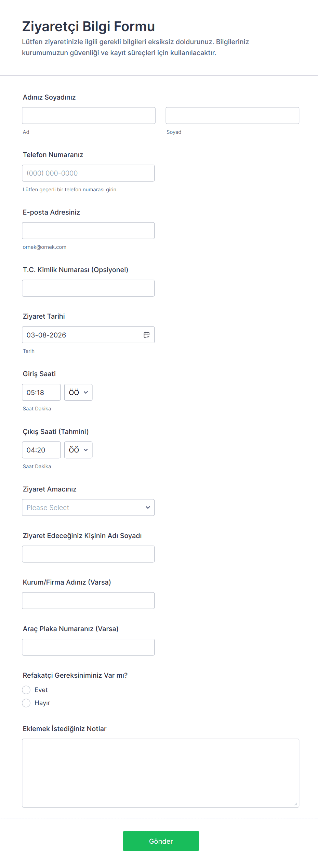Grab the notes textarea resize handle
Screen dimensions: 318x868
pyautogui.click(x=296, y=804)
